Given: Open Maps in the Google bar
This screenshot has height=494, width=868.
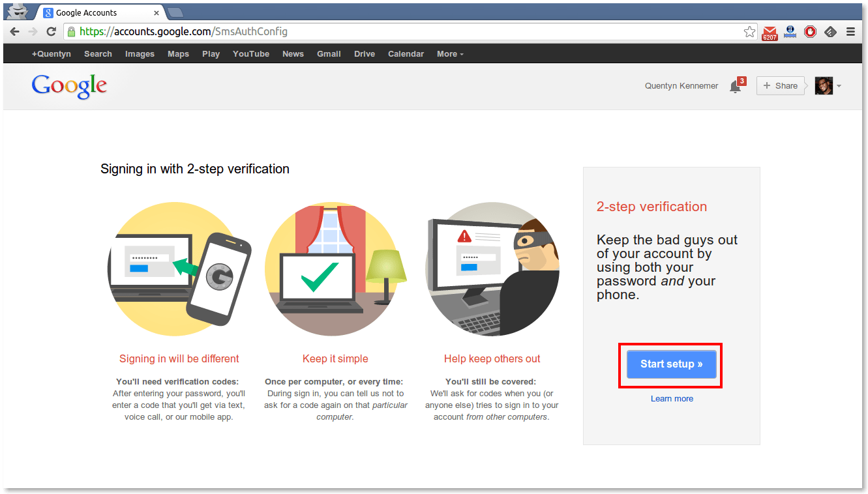Looking at the screenshot, I should click(178, 54).
